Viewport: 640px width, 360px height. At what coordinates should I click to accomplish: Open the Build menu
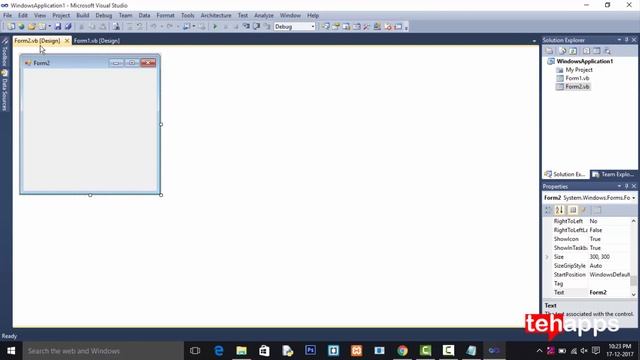[82, 15]
